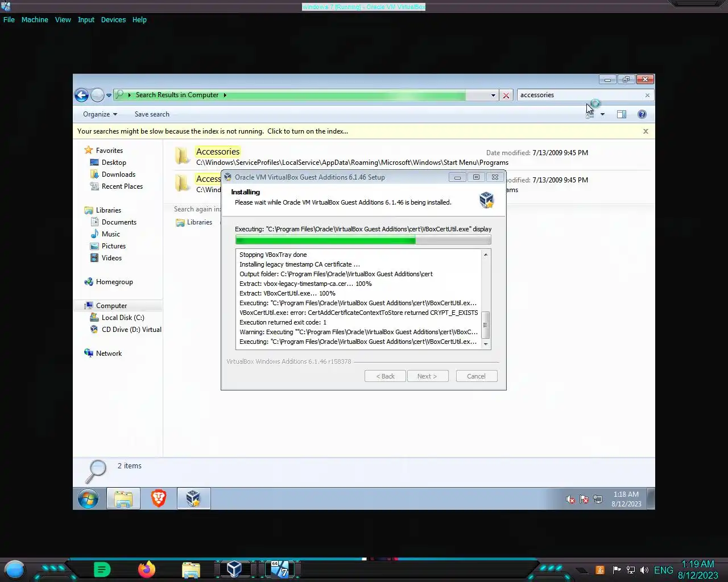Open the Organize dropdown
The width and height of the screenshot is (728, 582).
point(100,114)
